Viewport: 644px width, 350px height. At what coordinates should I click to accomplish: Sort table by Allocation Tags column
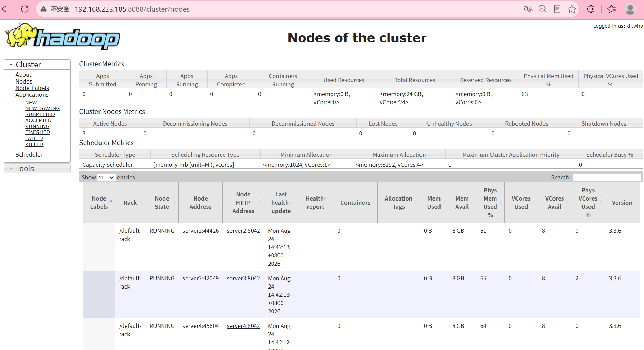click(398, 203)
